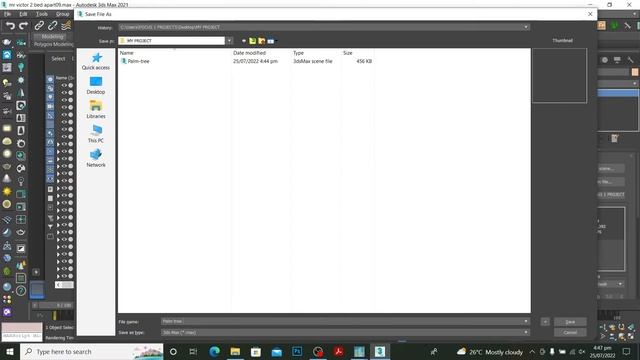Open Microsoft Edge from the taskbar

pyautogui.click(x=214, y=351)
